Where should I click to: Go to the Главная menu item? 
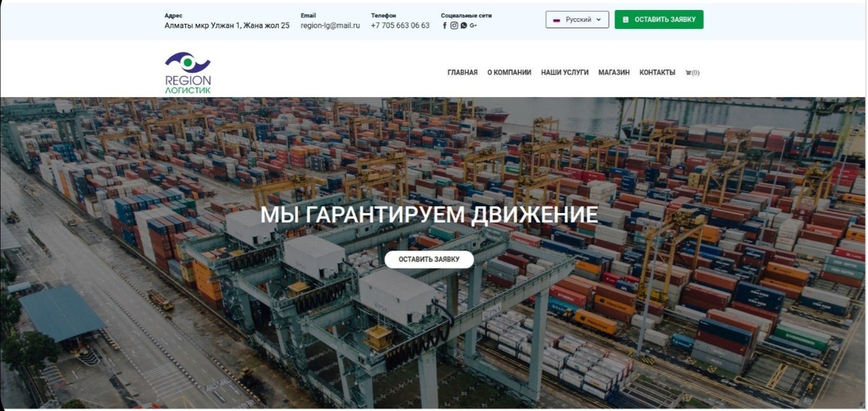pos(462,73)
